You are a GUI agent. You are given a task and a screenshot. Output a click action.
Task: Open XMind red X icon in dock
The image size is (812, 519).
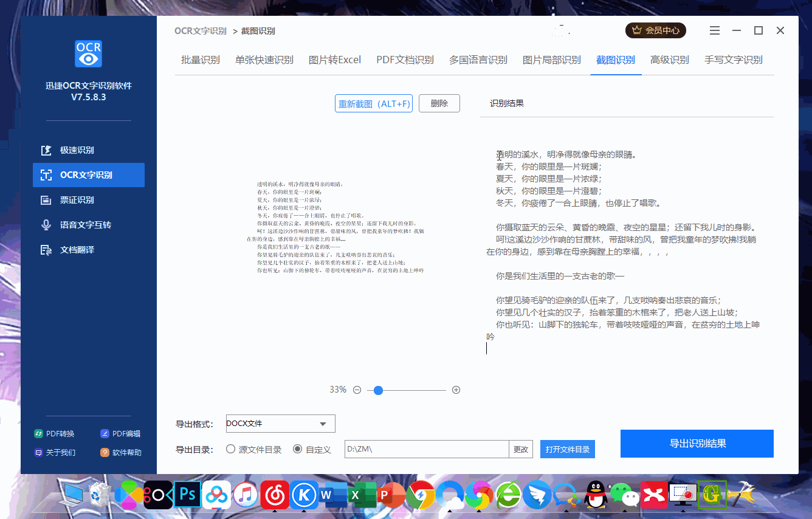tap(654, 495)
